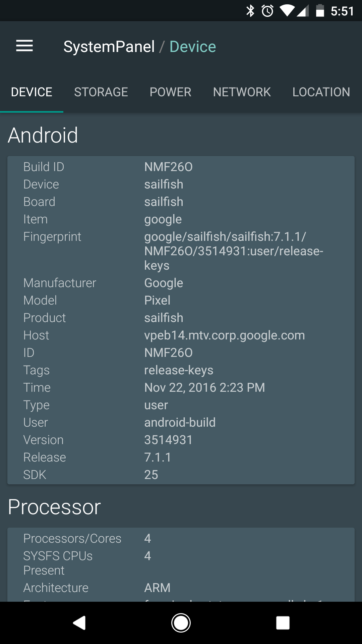Viewport: 362px width, 644px height.
Task: Tap the cellular signal icon
Action: (302, 11)
